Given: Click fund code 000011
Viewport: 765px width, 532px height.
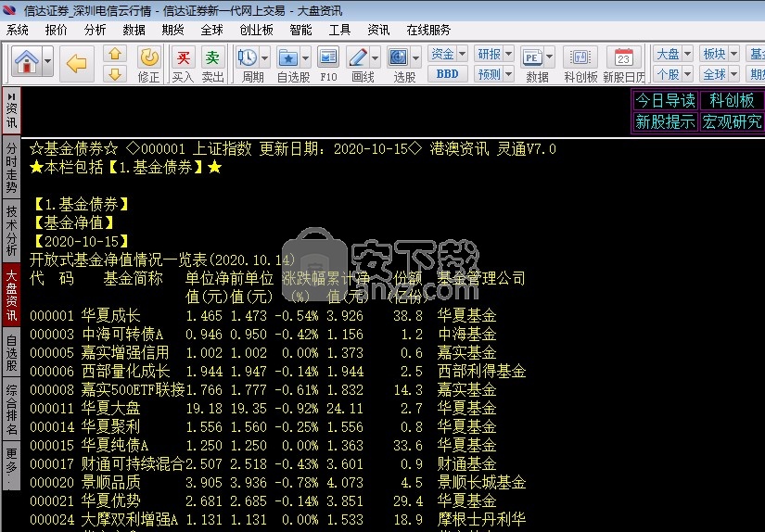Looking at the screenshot, I should click(x=52, y=408).
